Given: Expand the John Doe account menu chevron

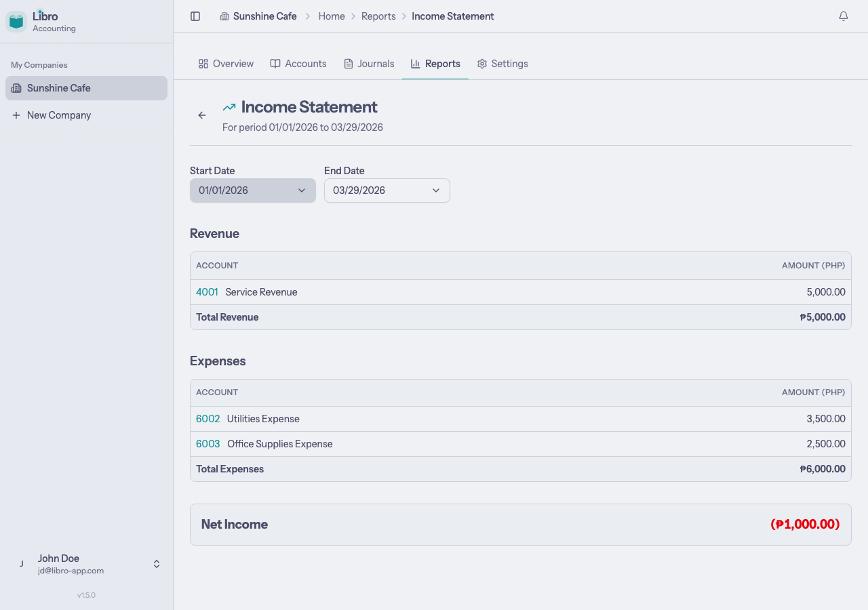Looking at the screenshot, I should [x=156, y=563].
